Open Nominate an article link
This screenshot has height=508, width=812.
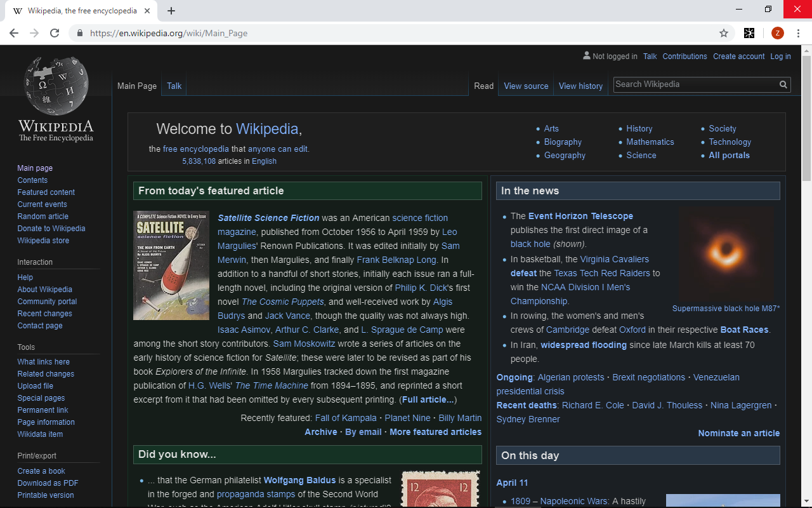click(x=739, y=433)
